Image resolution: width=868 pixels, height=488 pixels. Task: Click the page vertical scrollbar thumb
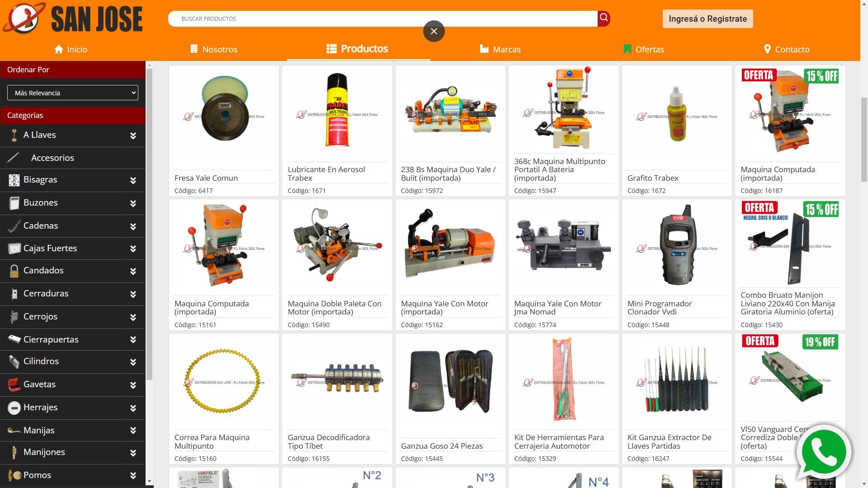pos(864,139)
